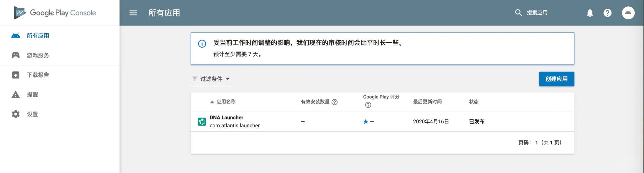Click the Google Play Console logo
This screenshot has width=644, height=173.
(x=55, y=13)
